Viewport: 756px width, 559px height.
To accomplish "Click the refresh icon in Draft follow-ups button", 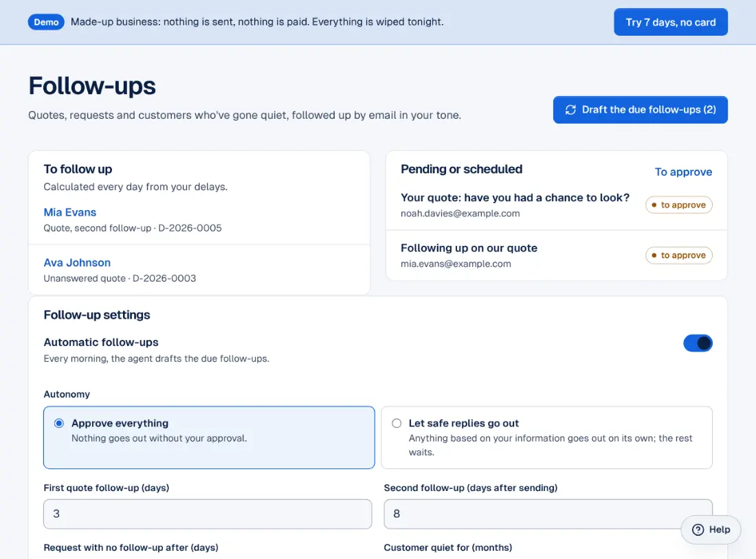I will click(570, 110).
